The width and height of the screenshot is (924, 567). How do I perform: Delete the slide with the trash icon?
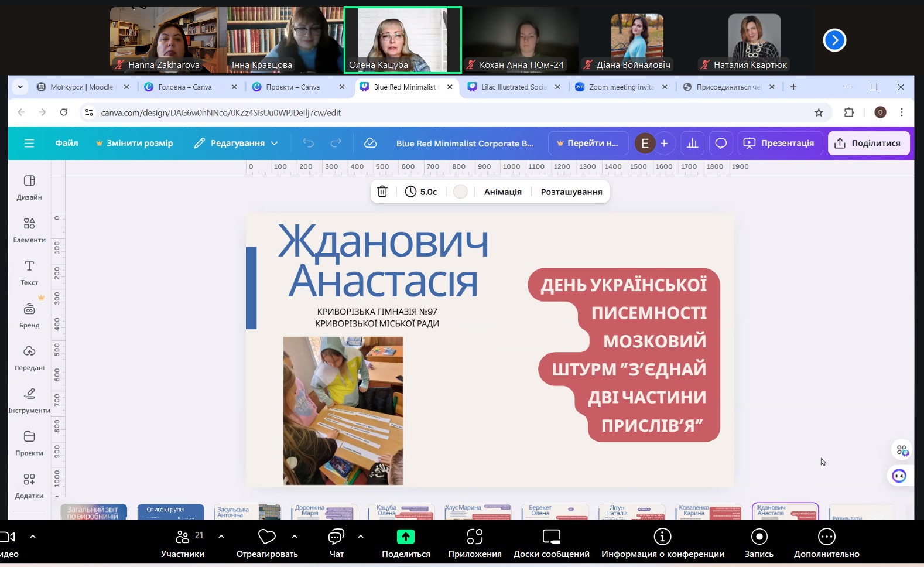(x=382, y=192)
